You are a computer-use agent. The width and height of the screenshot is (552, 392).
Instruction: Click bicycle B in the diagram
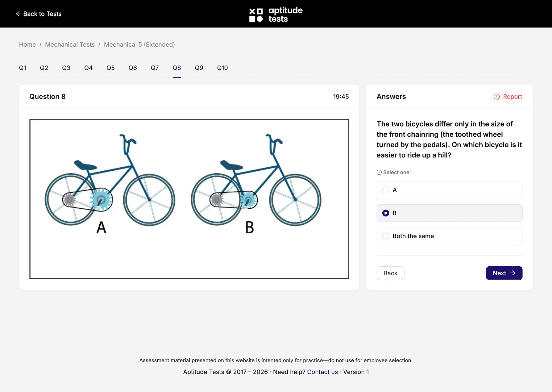256,181
